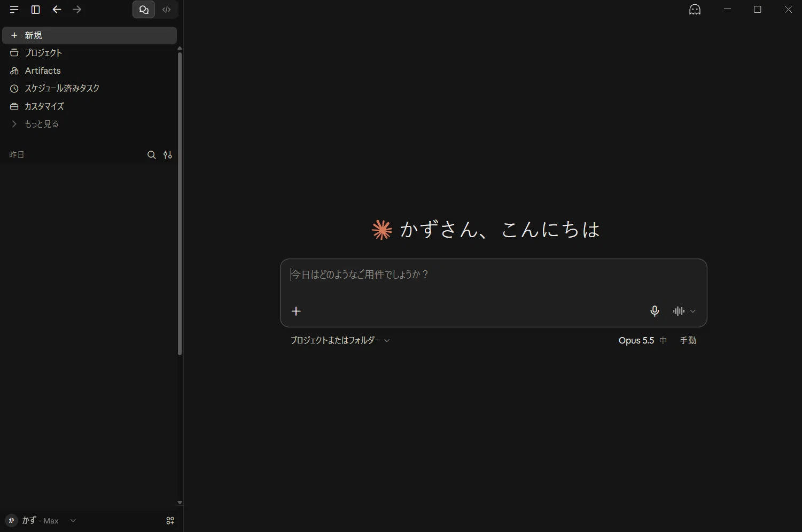Open the Opus 5.5 model selector
802x532 pixels.
643,340
